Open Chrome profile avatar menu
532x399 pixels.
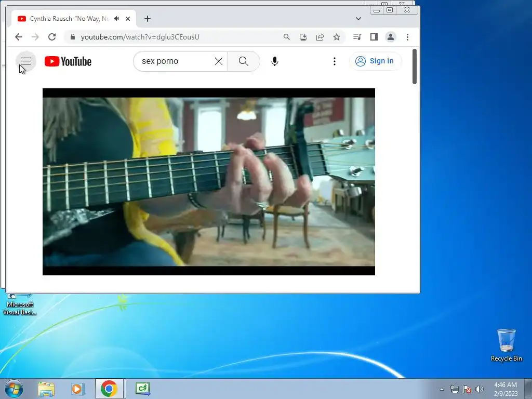click(391, 37)
